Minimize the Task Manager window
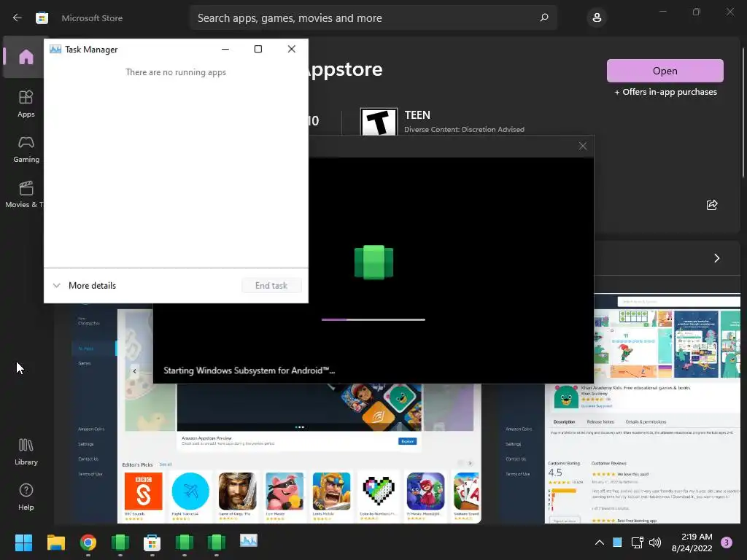 pyautogui.click(x=225, y=49)
